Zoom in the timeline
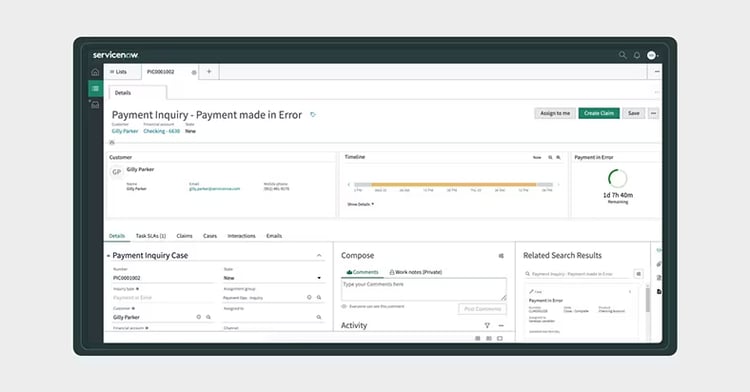Viewport: 750px width, 392px height. coord(558,157)
